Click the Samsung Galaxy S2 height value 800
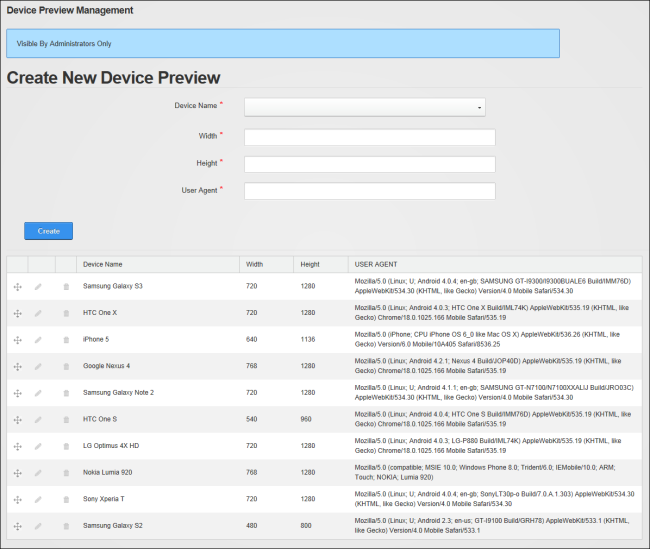The image size is (650, 549). 306,525
